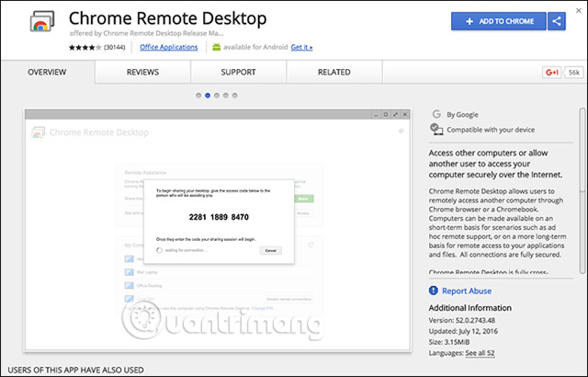Image resolution: width=588 pixels, height=377 pixels.
Task: Click the By Google text
Action: point(462,114)
